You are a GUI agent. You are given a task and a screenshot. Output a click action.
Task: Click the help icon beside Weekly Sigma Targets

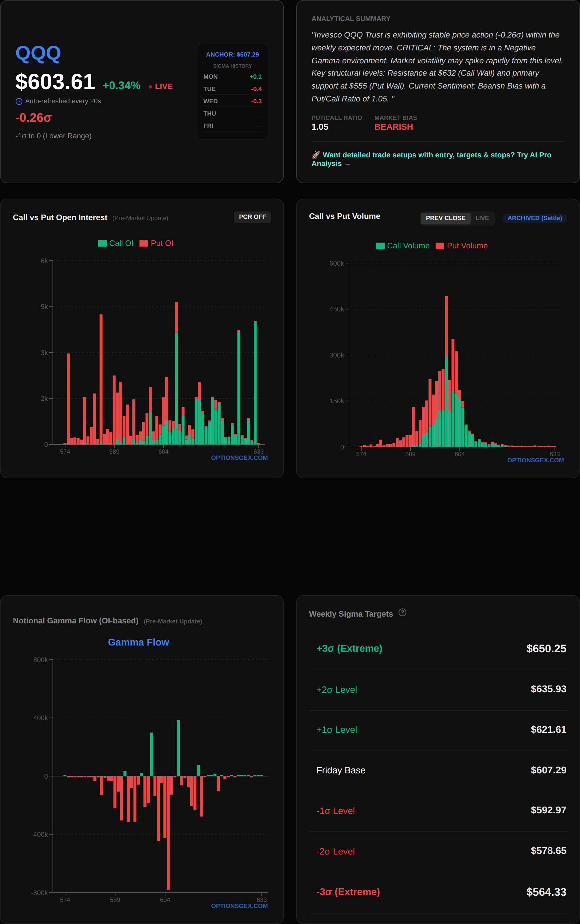click(x=402, y=612)
